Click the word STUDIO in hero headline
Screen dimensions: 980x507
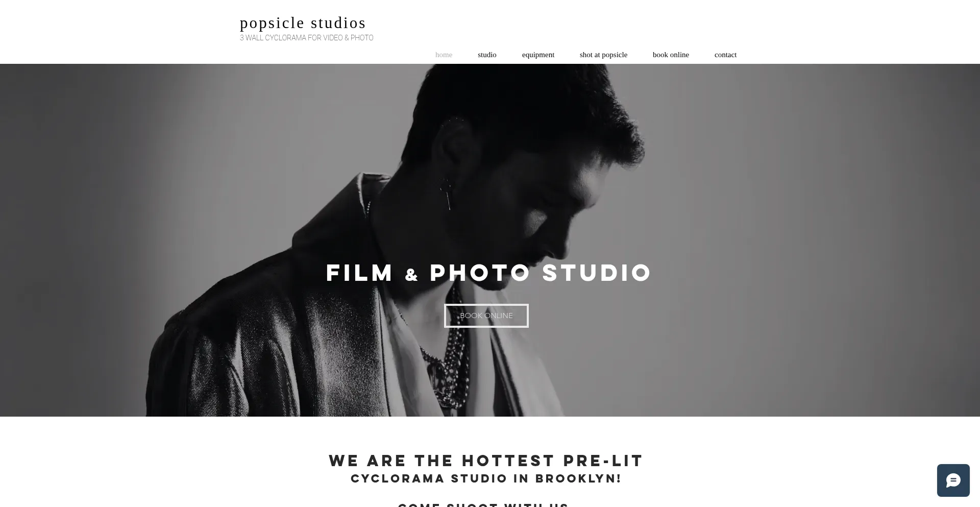597,273
